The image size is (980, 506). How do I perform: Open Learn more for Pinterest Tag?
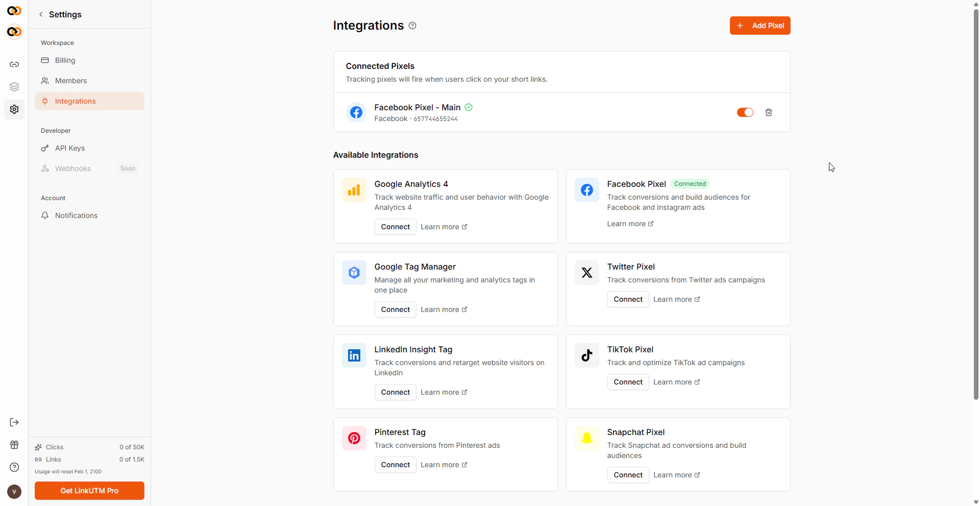[444, 465]
